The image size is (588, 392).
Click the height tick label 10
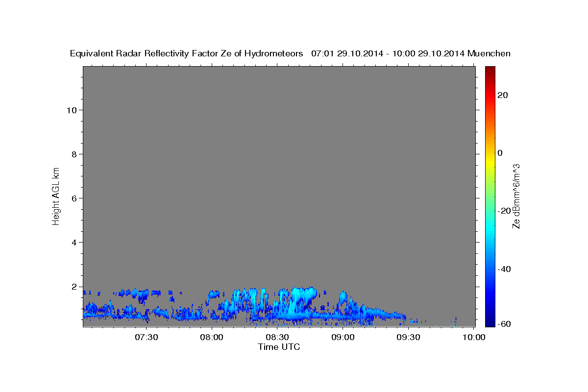[71, 110]
